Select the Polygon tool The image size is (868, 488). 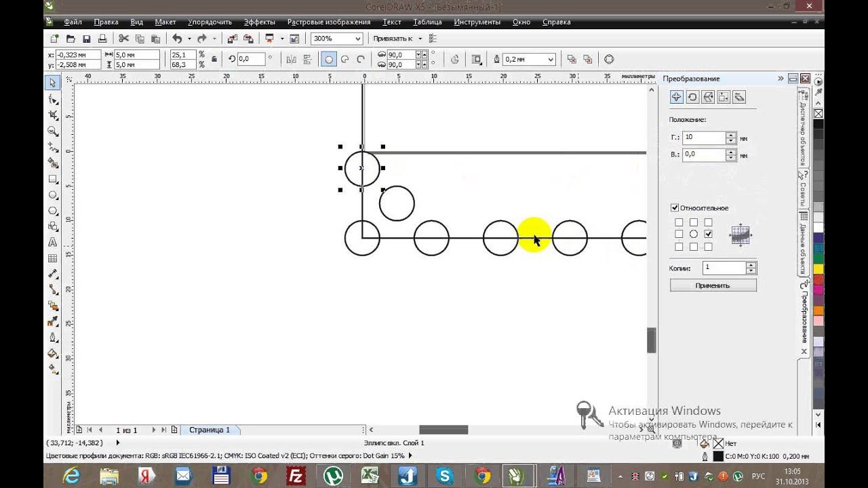pos(52,211)
